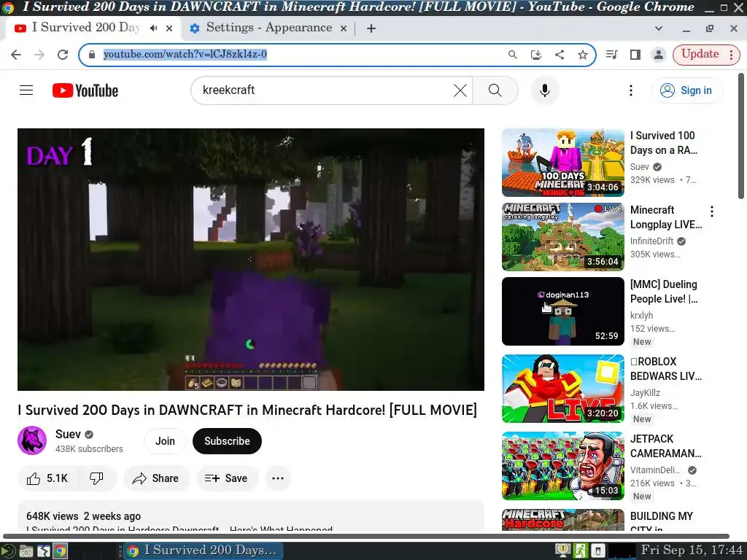Image resolution: width=747 pixels, height=560 pixels.
Task: Switch to Settings - Appearance tab
Action: coord(268,28)
